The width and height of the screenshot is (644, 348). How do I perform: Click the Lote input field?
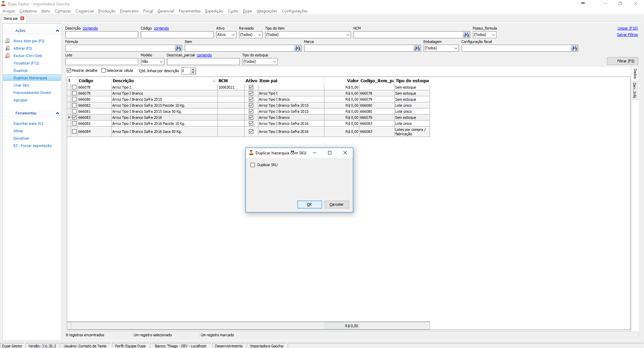click(102, 62)
